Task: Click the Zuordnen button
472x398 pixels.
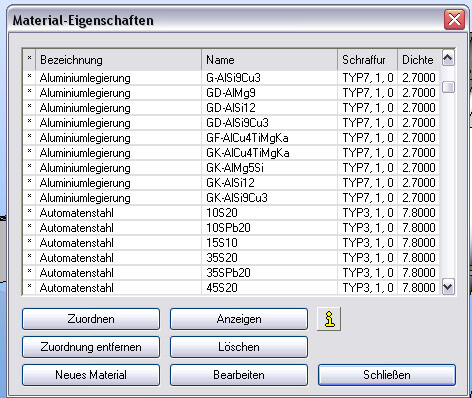Action: click(91, 319)
